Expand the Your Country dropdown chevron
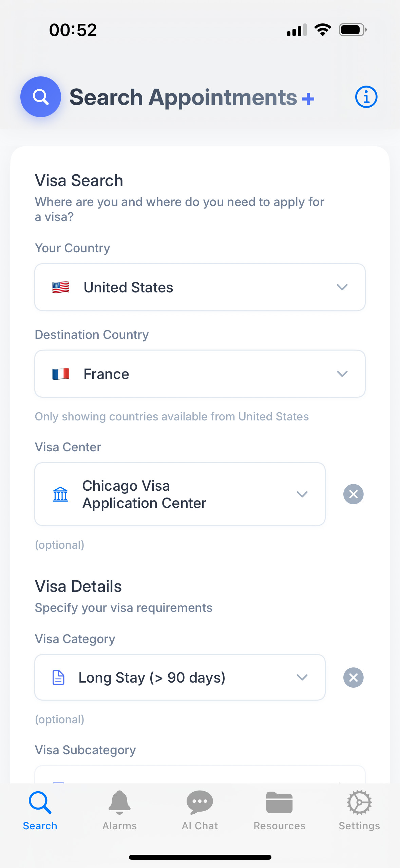 [x=342, y=287]
